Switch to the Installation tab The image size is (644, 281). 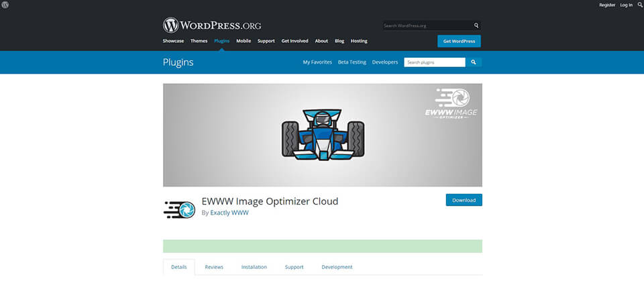click(254, 267)
